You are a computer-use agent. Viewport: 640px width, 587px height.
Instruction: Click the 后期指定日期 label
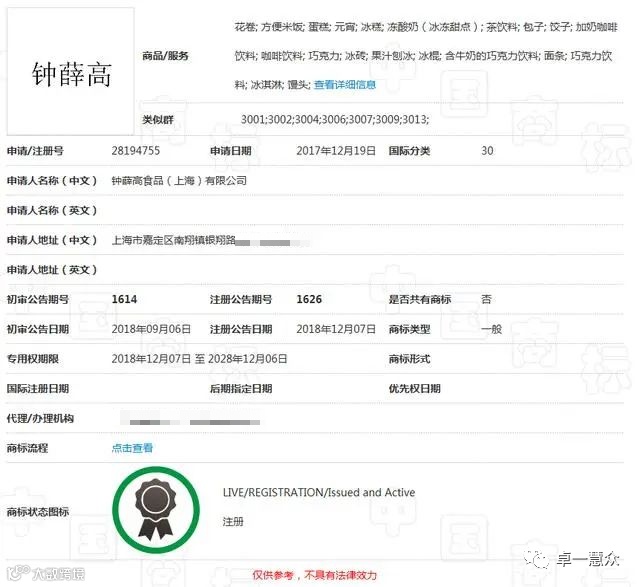pyautogui.click(x=241, y=388)
